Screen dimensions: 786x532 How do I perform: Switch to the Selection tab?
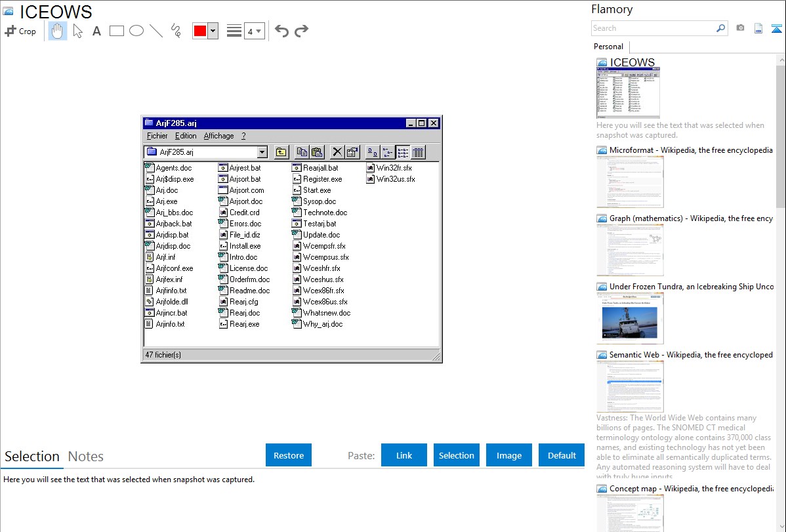point(32,457)
